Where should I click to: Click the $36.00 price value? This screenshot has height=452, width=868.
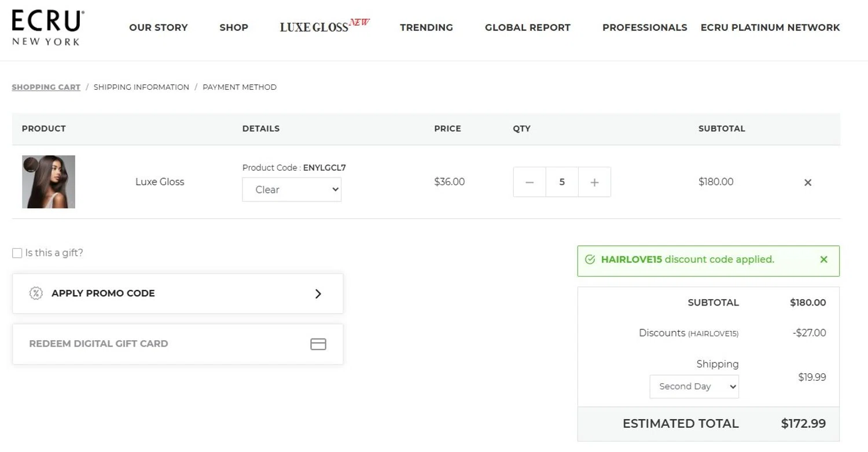(x=450, y=182)
